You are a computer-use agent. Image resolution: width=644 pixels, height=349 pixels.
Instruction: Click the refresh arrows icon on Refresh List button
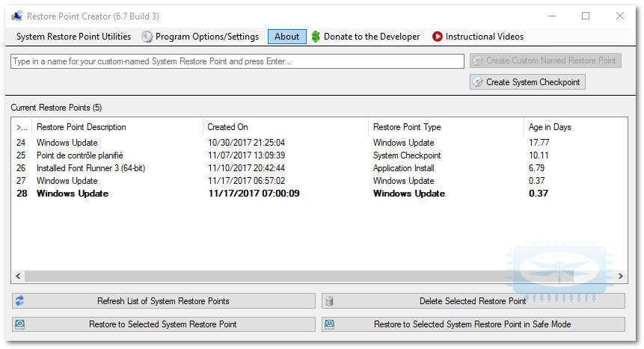pyautogui.click(x=19, y=301)
